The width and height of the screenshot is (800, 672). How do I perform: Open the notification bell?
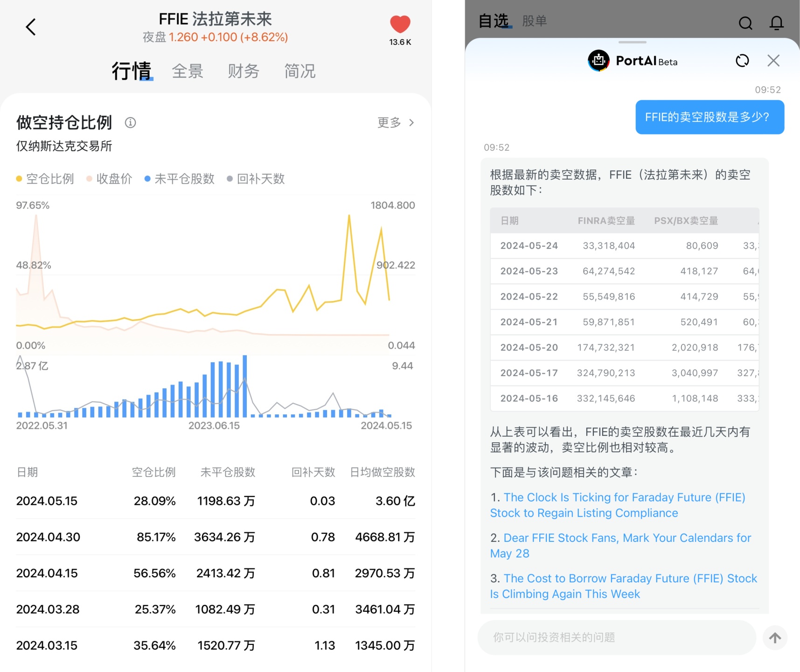pyautogui.click(x=776, y=23)
